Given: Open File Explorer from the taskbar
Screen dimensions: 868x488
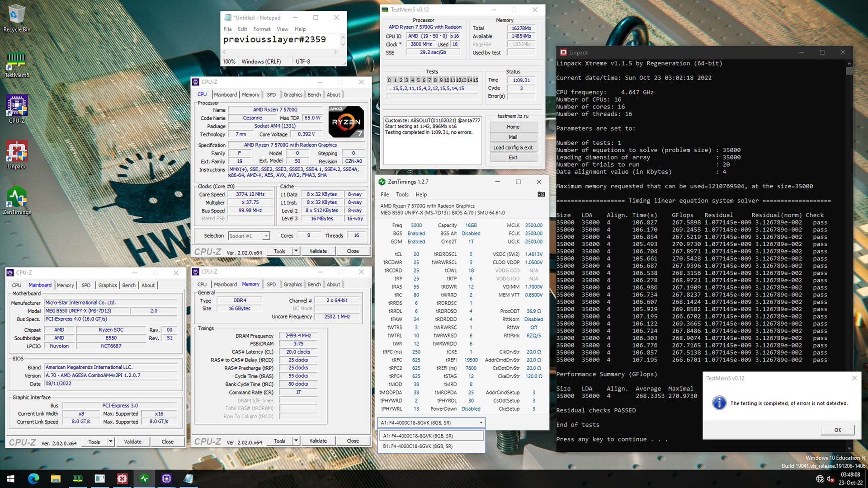Looking at the screenshot, I should [x=56, y=479].
